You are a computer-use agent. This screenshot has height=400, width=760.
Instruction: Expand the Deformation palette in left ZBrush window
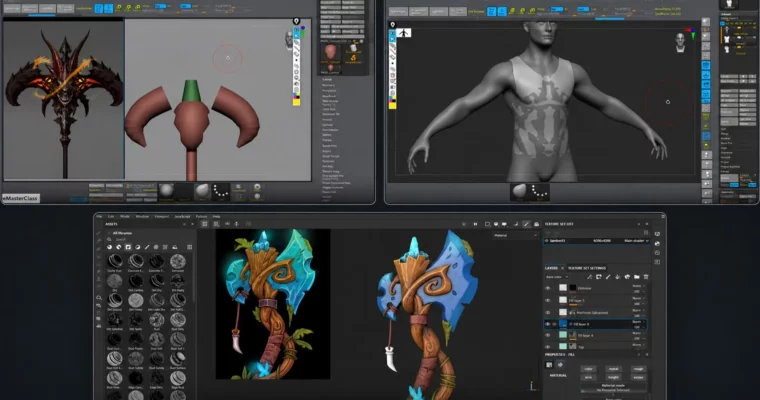pos(331,130)
